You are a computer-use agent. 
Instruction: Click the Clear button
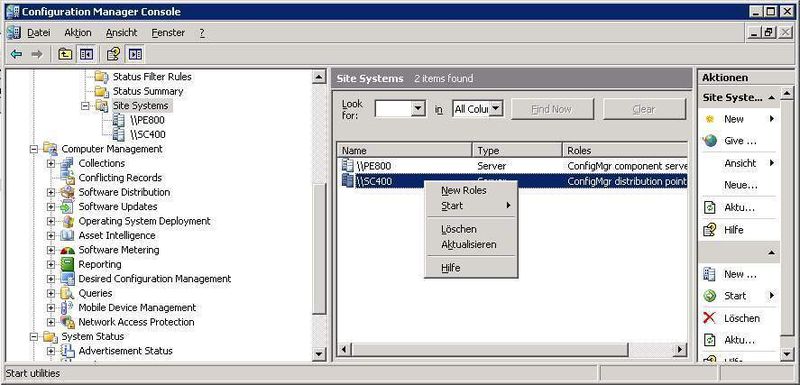644,109
